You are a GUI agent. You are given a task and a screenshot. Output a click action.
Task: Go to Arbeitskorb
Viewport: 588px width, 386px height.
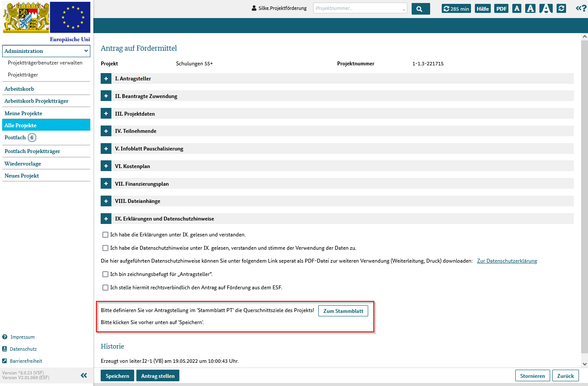pyautogui.click(x=19, y=89)
